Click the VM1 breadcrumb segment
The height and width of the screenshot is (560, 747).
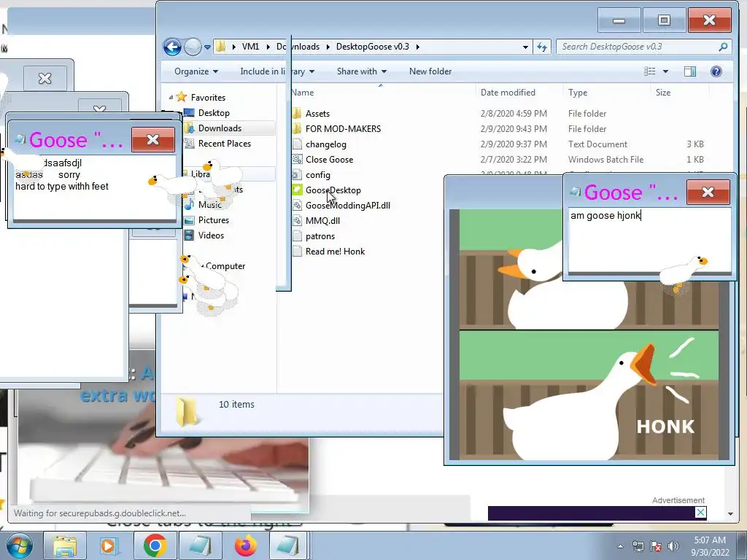click(251, 47)
